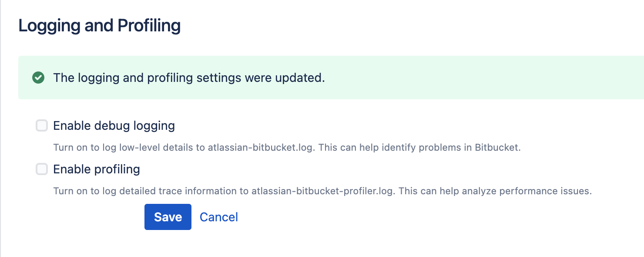The width and height of the screenshot is (644, 257).
Task: Click the 'atlassian-bitbucket.log' filename in the description
Action: point(260,147)
